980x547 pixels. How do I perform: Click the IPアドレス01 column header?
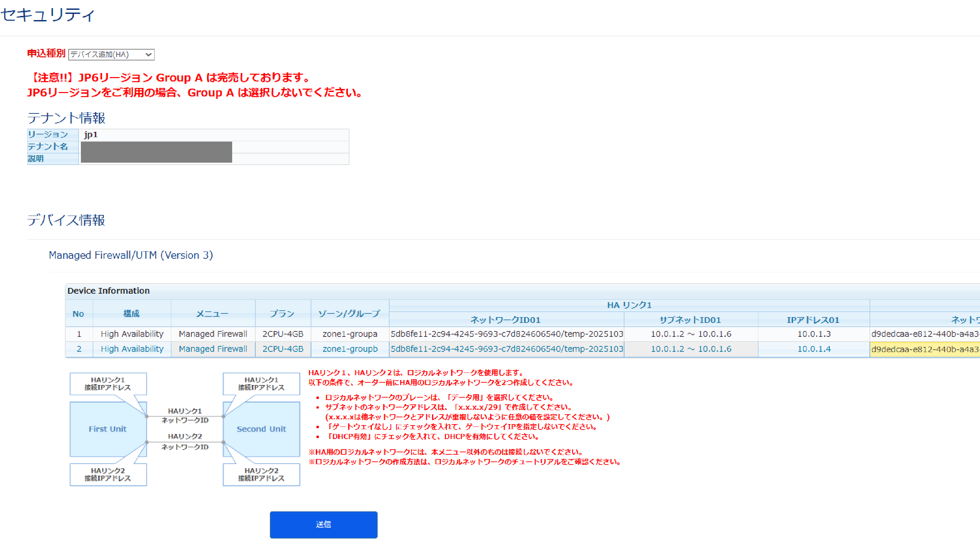coord(813,320)
